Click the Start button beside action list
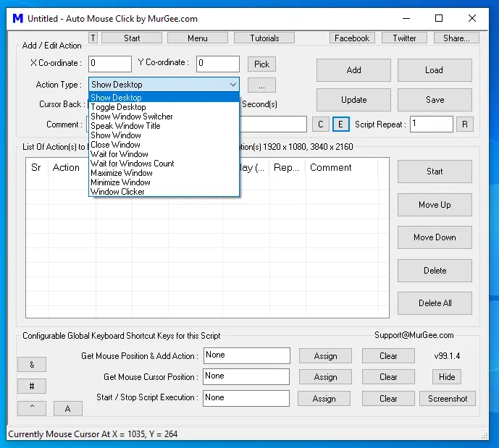Viewport: 499px width, 448px height. click(x=435, y=172)
